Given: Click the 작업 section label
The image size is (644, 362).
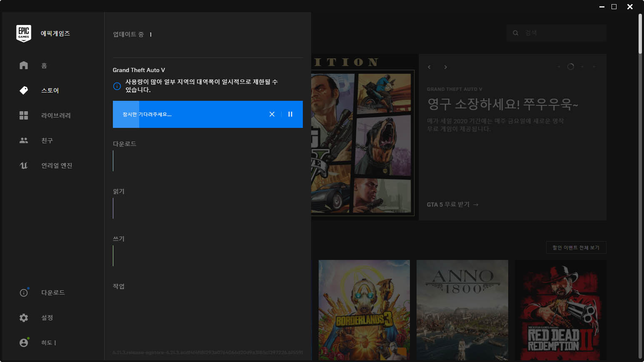Looking at the screenshot, I should pos(119,286).
